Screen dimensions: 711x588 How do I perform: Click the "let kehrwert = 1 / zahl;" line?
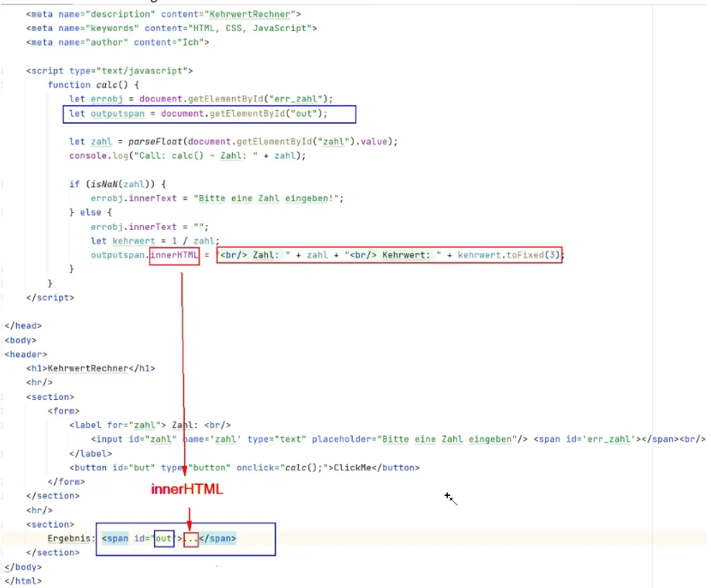pyautogui.click(x=155, y=241)
